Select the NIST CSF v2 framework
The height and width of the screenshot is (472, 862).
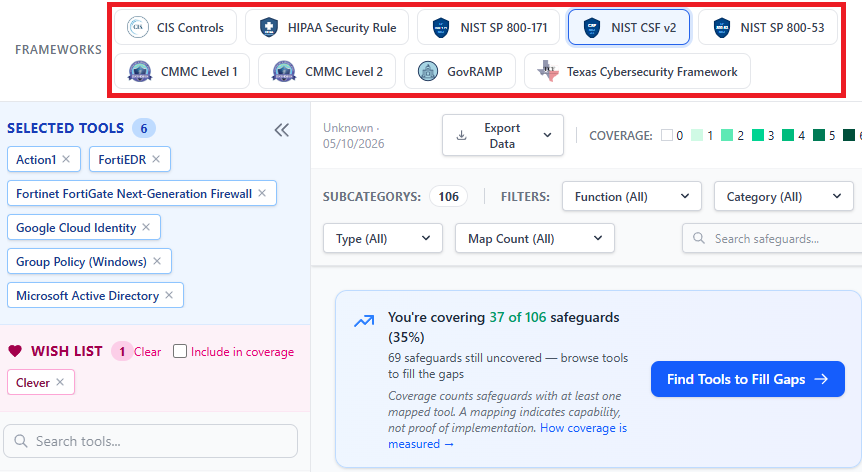click(x=629, y=27)
